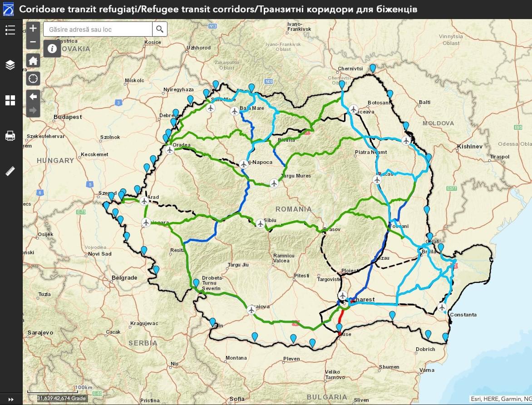
Task: Open the map layers panel
Action: pos(10,65)
